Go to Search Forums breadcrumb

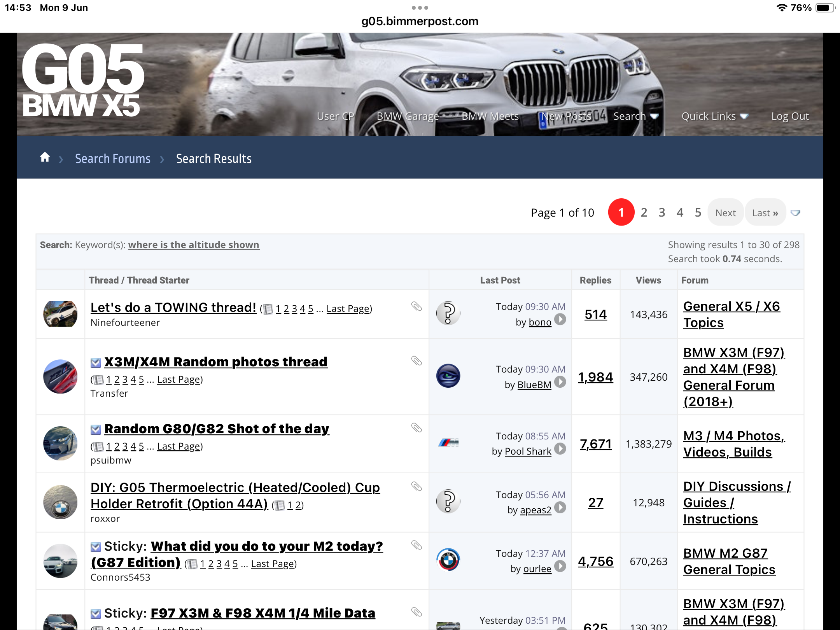pyautogui.click(x=113, y=159)
